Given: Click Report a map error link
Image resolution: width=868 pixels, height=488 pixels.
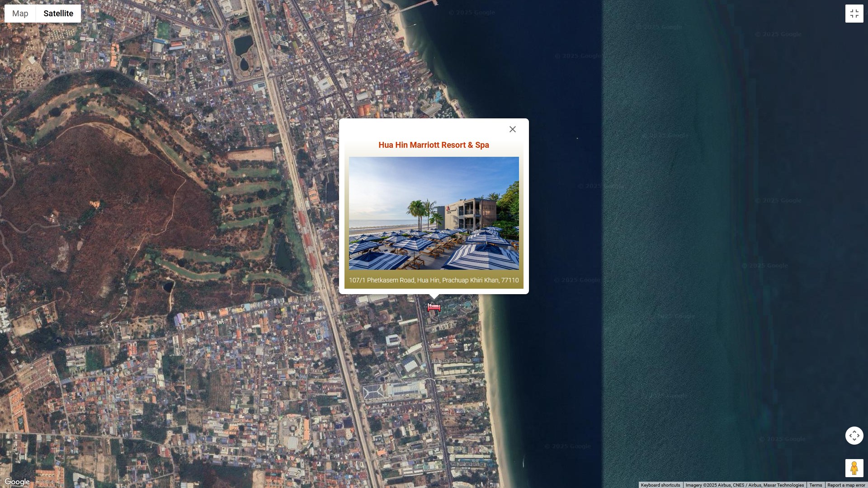Looking at the screenshot, I should coord(846,485).
